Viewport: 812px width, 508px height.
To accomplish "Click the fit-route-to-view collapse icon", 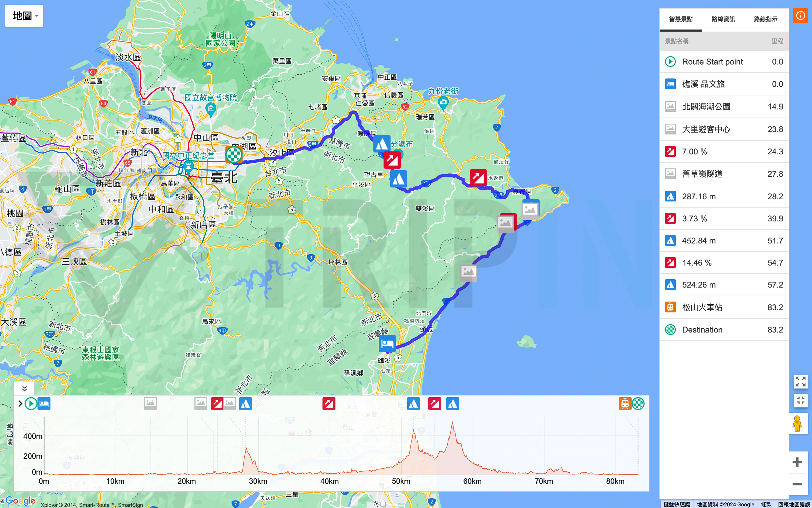I will pos(801,401).
